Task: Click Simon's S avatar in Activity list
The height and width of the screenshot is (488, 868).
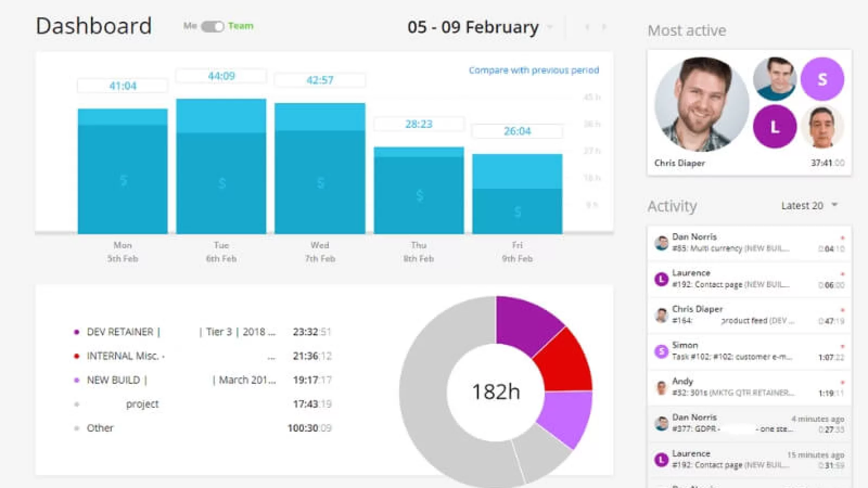Action: 661,351
